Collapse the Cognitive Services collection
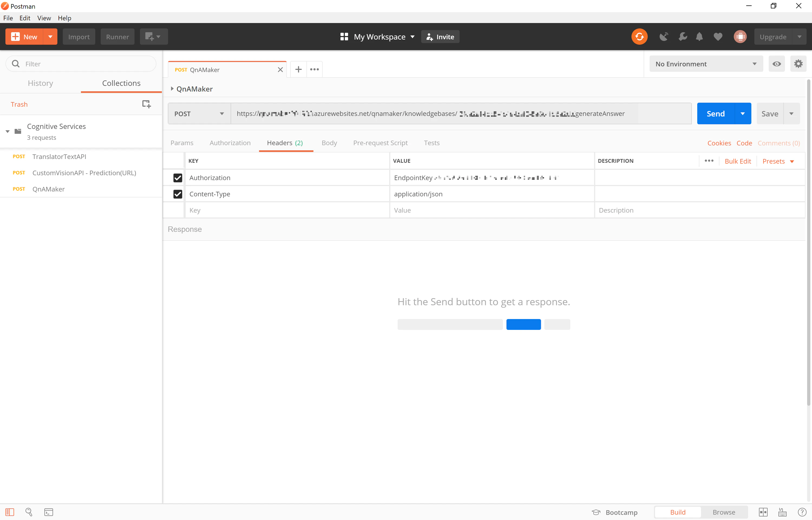Viewport: 812px width, 520px height. click(x=7, y=131)
